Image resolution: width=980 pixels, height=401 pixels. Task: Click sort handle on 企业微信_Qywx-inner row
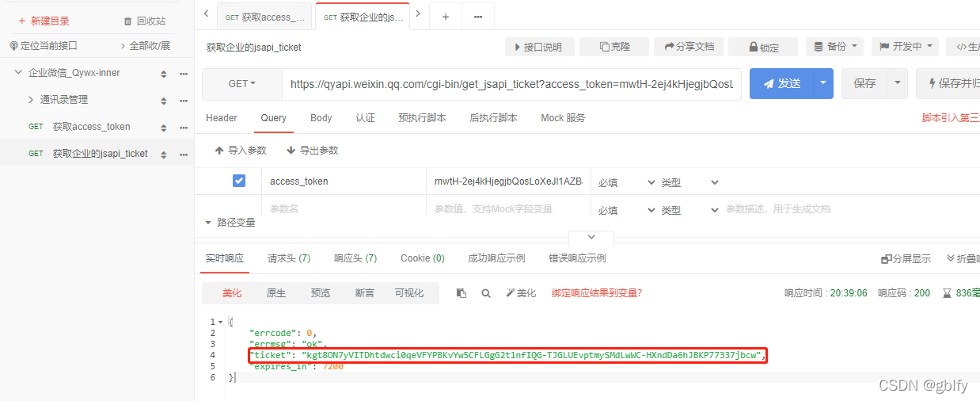[x=164, y=74]
